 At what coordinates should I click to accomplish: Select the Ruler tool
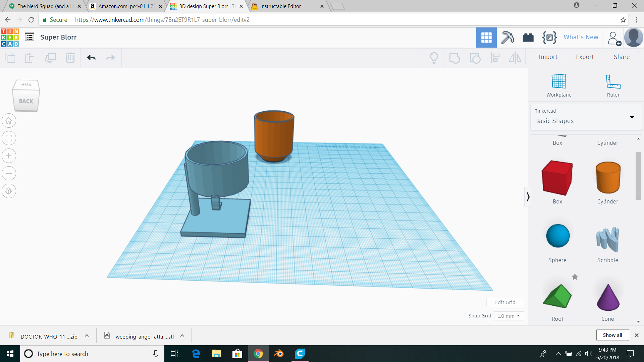coord(613,85)
